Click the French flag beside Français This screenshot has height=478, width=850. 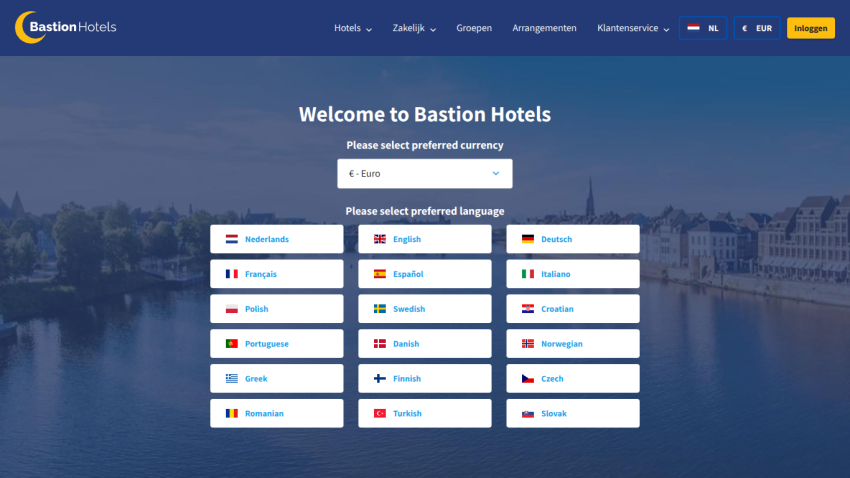231,274
